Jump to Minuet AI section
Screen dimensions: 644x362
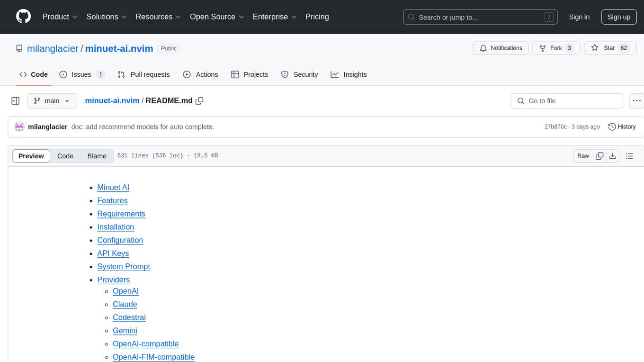(x=113, y=187)
